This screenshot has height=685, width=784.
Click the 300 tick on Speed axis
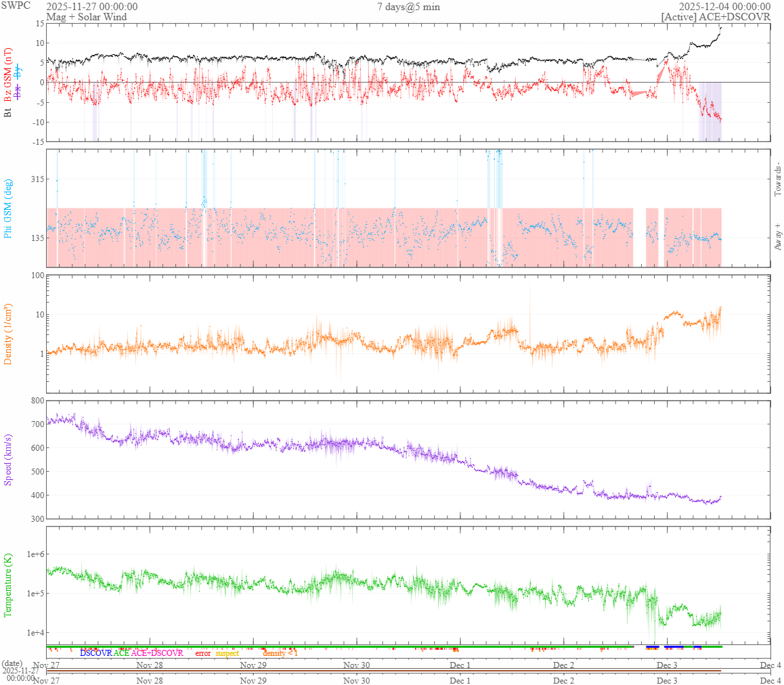coord(37,518)
